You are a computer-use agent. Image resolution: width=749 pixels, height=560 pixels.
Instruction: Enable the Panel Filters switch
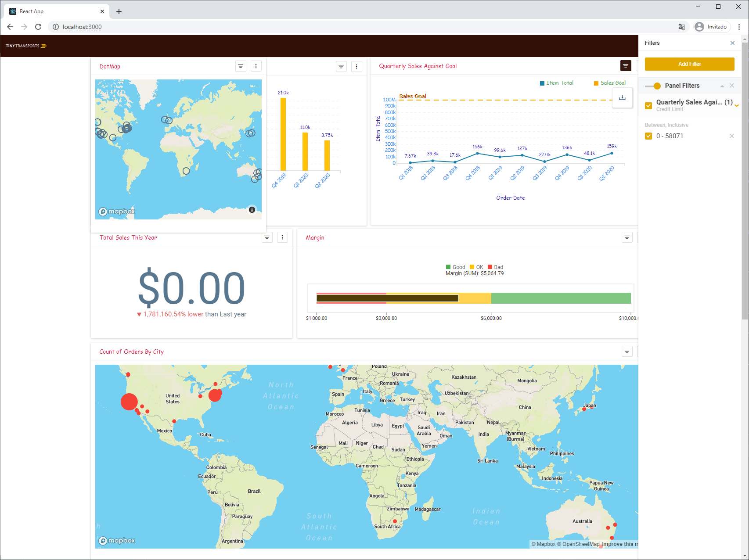click(655, 86)
